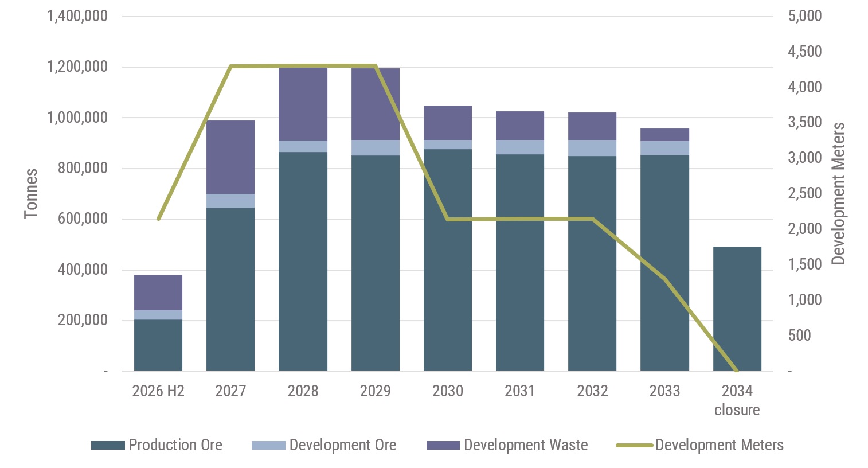The height and width of the screenshot is (468, 868).
Task: Click the 2030 x-axis label
Action: click(x=448, y=391)
